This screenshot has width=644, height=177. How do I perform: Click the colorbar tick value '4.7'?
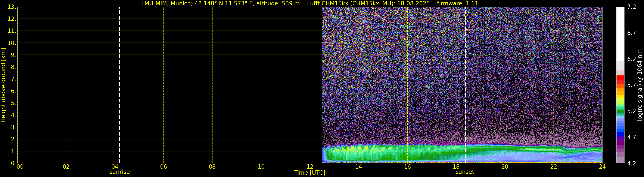[x=632, y=137]
